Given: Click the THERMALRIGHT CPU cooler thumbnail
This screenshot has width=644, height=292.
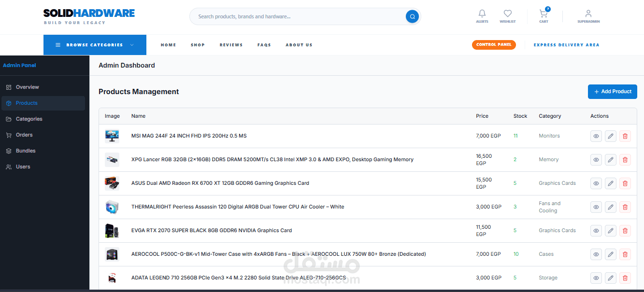Looking at the screenshot, I should 112,207.
